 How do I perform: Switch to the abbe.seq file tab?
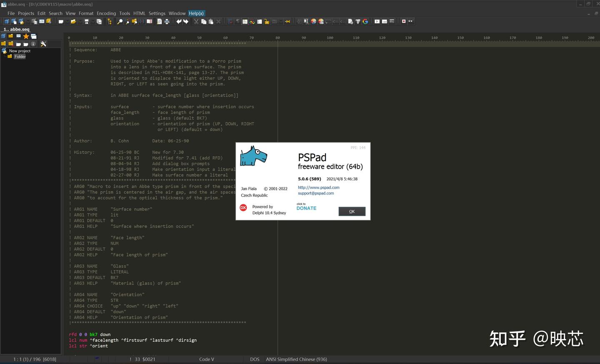pos(17,29)
